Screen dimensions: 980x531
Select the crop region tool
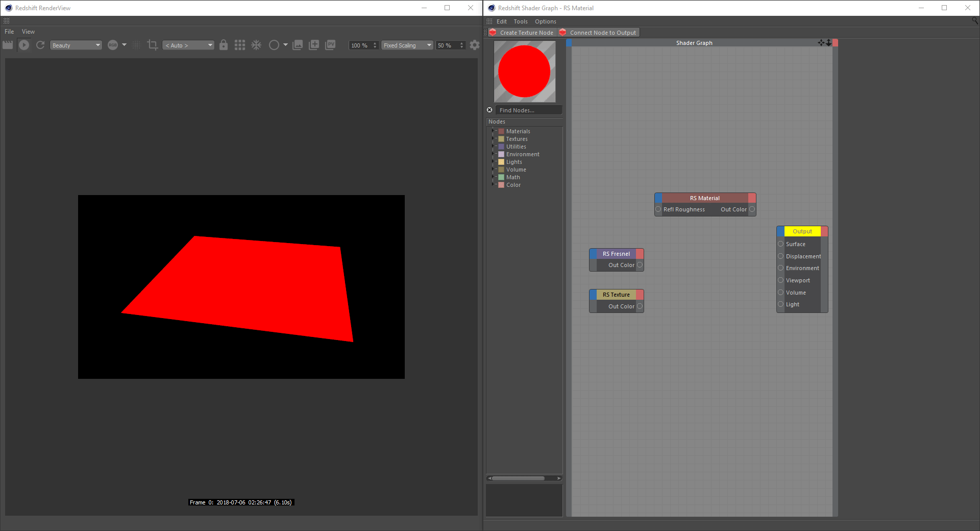pyautogui.click(x=152, y=45)
